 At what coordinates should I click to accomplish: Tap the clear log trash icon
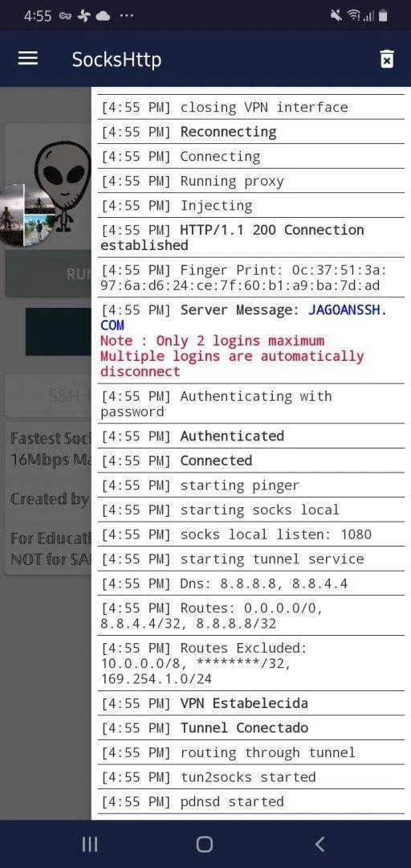387,59
